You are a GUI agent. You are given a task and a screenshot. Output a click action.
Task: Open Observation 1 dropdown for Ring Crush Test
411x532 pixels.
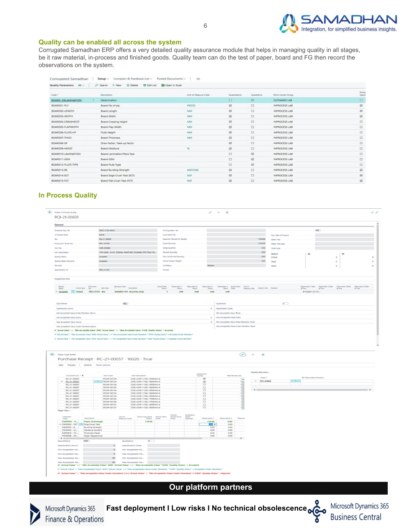coord(215,424)
